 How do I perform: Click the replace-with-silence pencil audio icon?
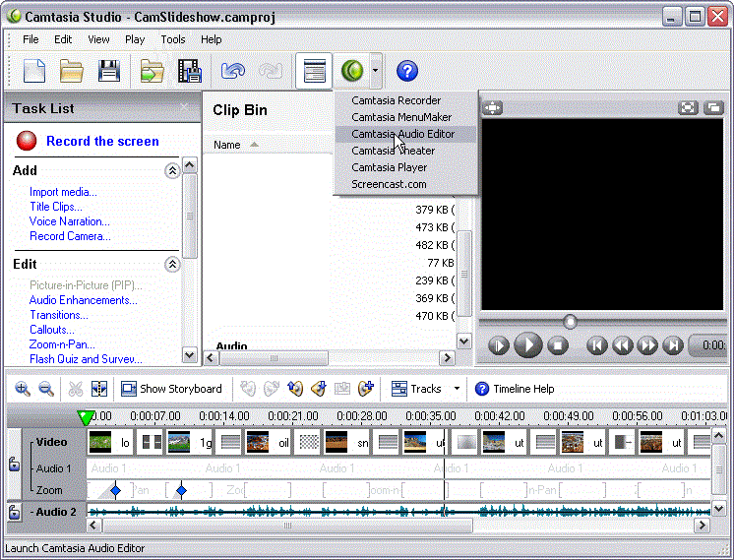[x=319, y=389]
